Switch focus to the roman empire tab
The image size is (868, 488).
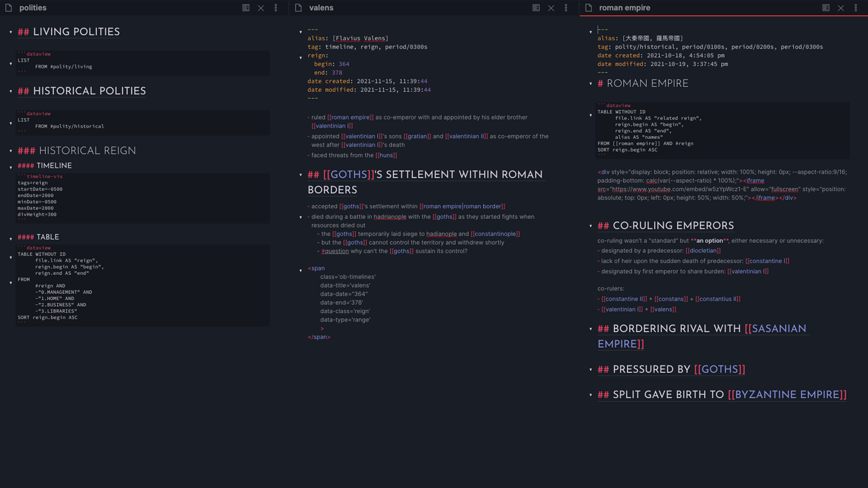[x=624, y=8]
